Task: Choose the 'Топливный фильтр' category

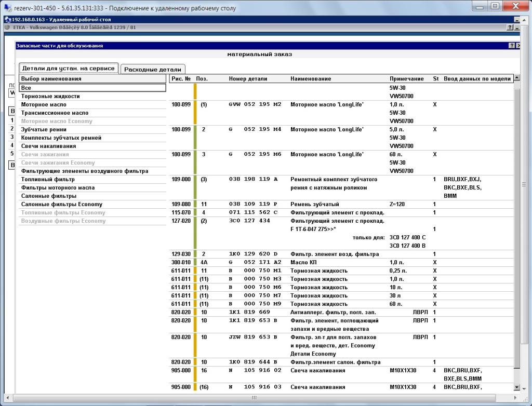Action: pos(92,179)
